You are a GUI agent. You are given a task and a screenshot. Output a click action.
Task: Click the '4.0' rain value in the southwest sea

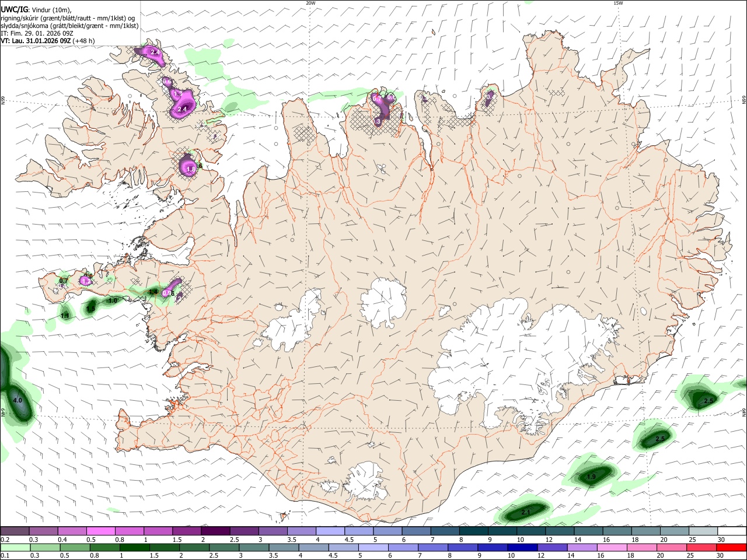(18, 401)
